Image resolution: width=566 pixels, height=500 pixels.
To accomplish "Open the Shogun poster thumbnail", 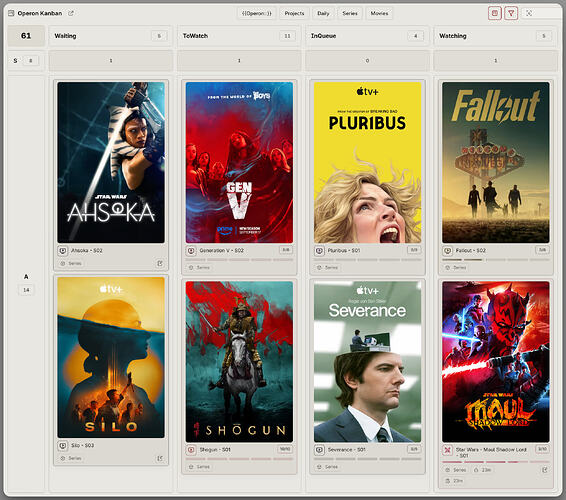I will click(x=239, y=362).
